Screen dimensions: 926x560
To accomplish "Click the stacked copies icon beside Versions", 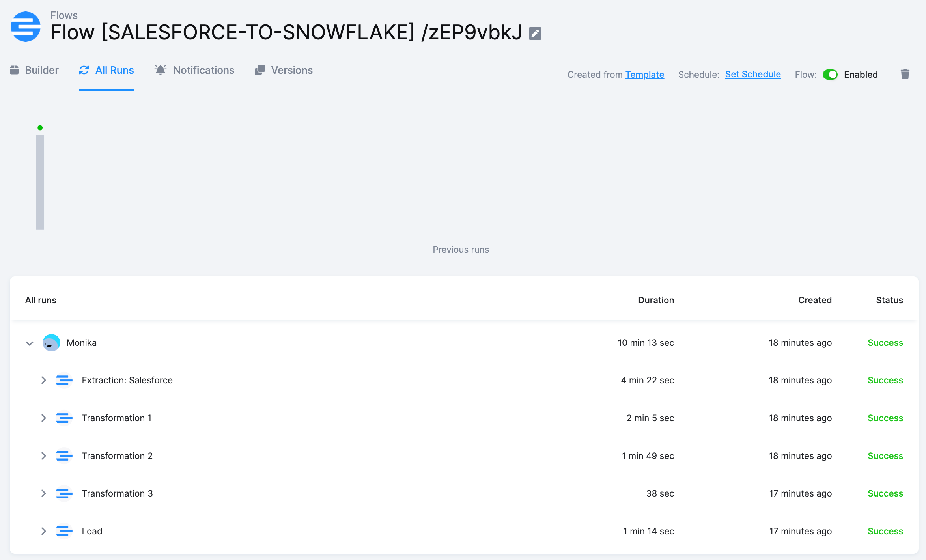I will click(x=260, y=70).
